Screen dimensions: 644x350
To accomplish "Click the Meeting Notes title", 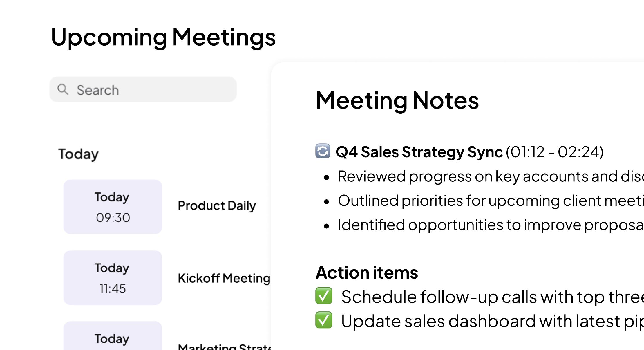I will [397, 101].
